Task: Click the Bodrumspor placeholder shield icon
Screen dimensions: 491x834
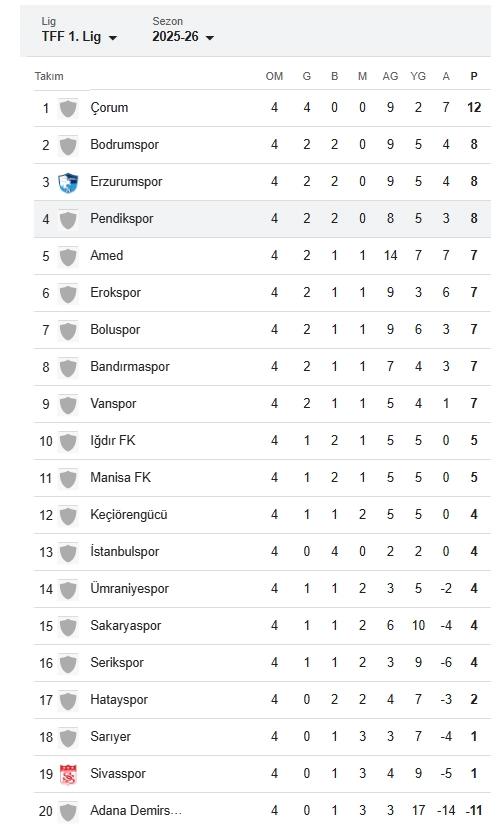Action: tap(68, 145)
